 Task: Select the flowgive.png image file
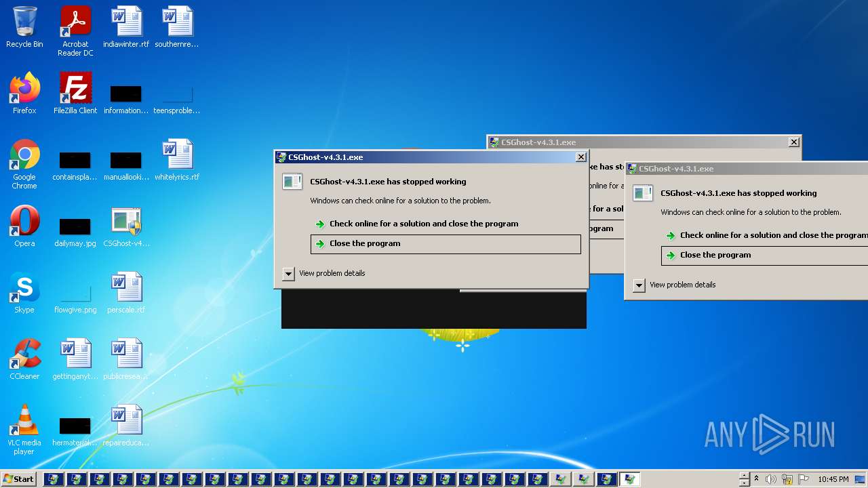(x=75, y=298)
